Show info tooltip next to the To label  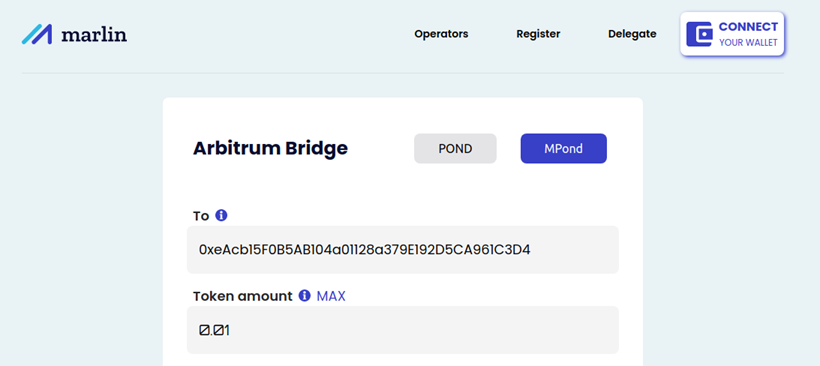[221, 215]
